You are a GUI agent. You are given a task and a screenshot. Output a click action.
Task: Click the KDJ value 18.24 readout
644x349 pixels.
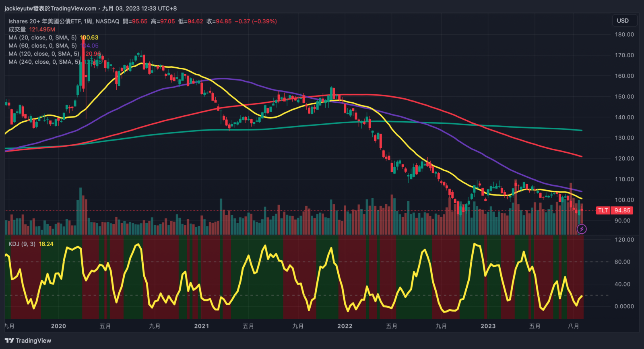(x=46, y=244)
